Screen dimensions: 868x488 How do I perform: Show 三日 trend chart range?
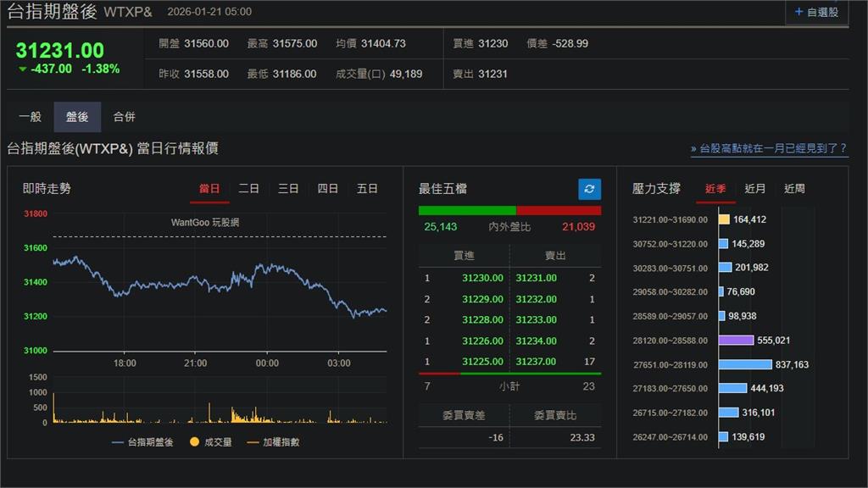tap(288, 189)
